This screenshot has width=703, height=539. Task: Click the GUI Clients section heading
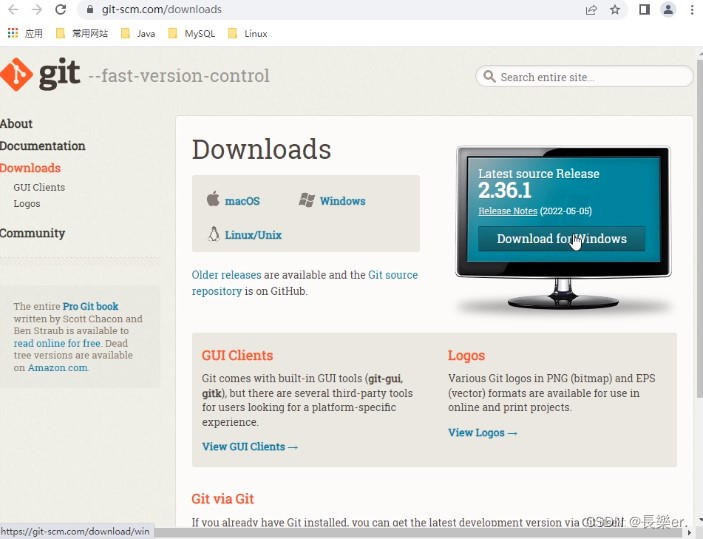[x=237, y=355]
